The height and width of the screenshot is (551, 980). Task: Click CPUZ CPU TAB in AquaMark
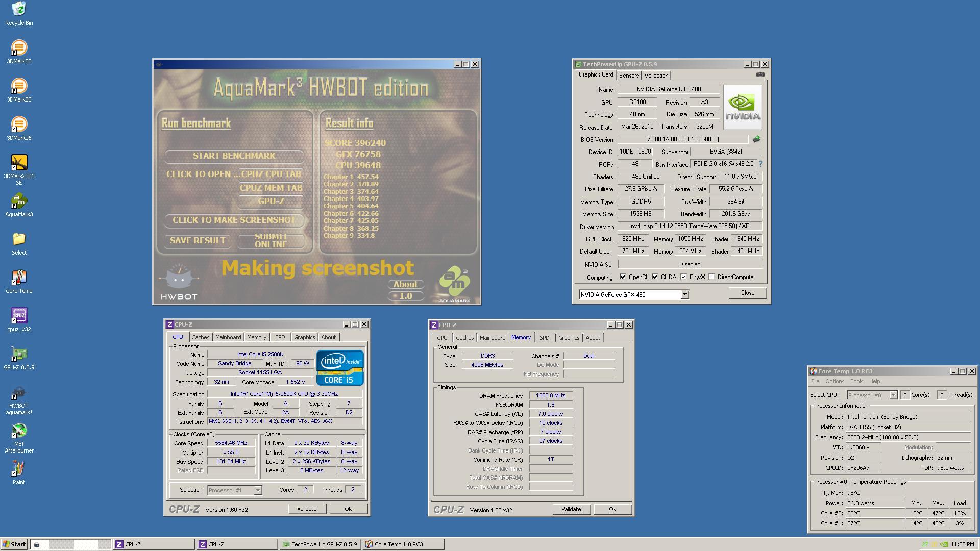271,174
